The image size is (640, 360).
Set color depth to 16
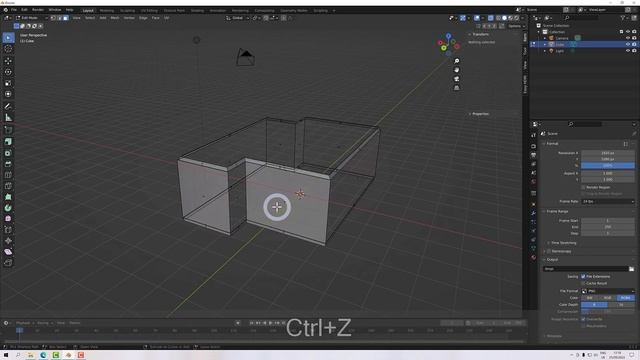click(621, 305)
